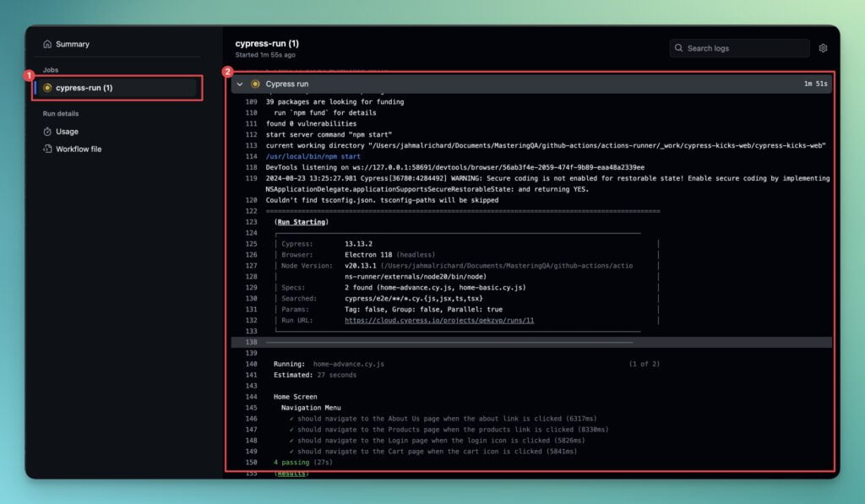The image size is (865, 504).
Task: Click the Usage stopwatch icon
Action: pos(47,132)
